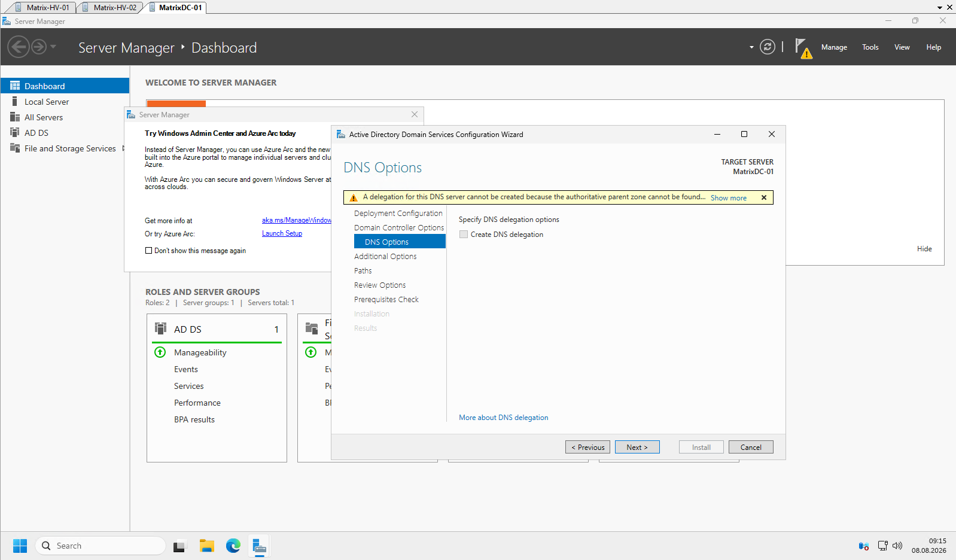Open the navigation history dropdown arrow

click(x=53, y=47)
